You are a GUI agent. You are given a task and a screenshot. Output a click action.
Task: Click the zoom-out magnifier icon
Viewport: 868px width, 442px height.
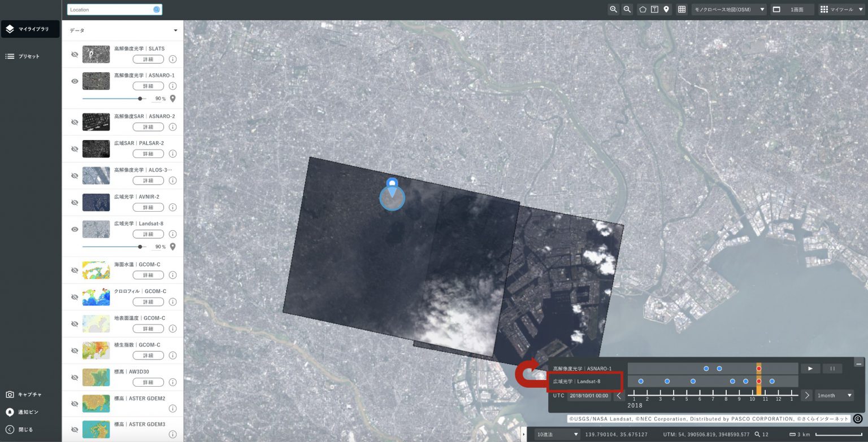click(x=627, y=10)
